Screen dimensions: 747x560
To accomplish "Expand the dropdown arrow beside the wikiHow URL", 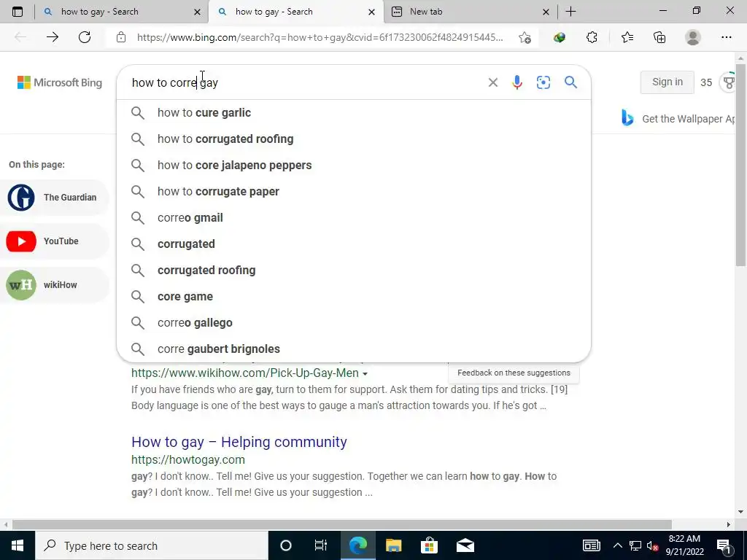I will click(365, 374).
